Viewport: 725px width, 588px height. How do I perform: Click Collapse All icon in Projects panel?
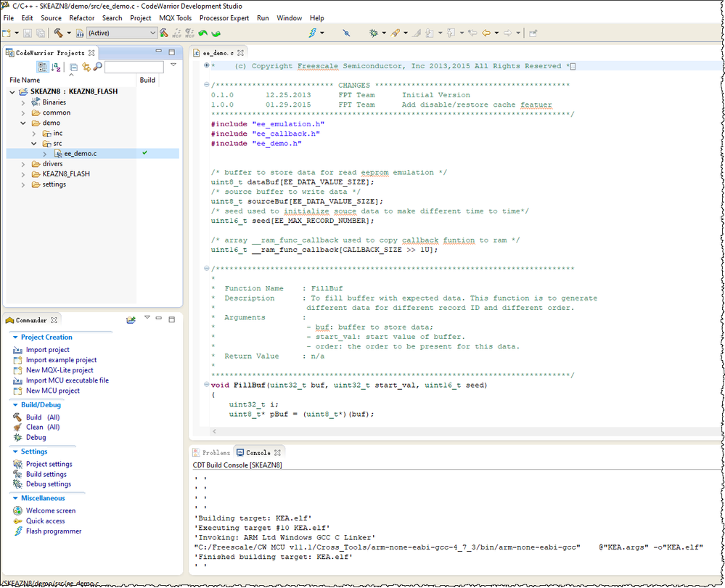click(73, 68)
